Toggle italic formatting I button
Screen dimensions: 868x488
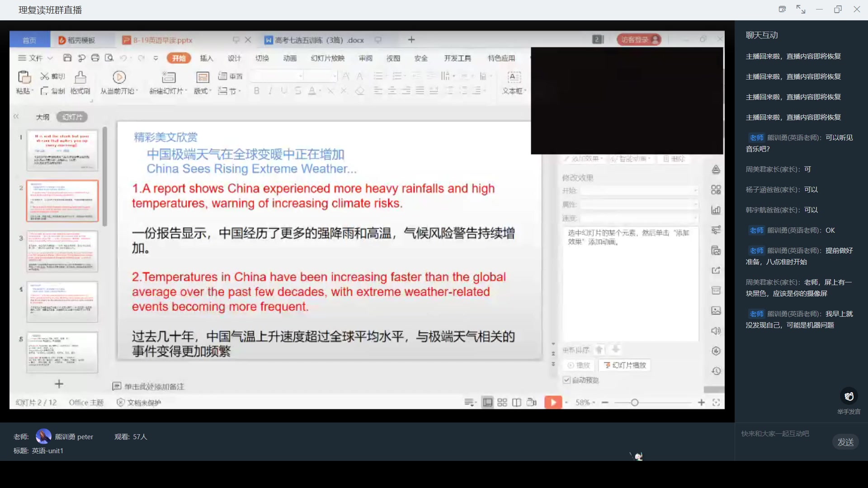(x=270, y=91)
